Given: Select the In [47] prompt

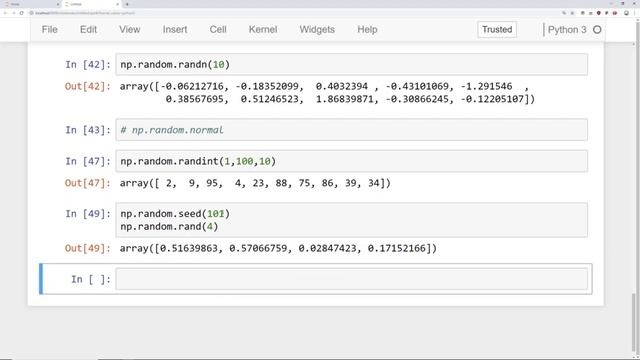Looking at the screenshot, I should click(x=88, y=161).
